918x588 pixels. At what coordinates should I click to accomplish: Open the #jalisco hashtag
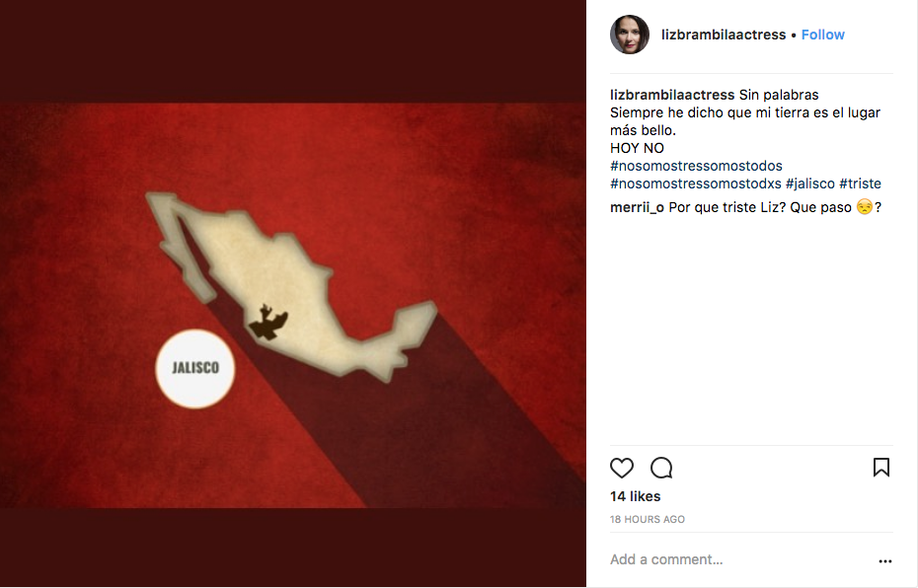(x=810, y=184)
